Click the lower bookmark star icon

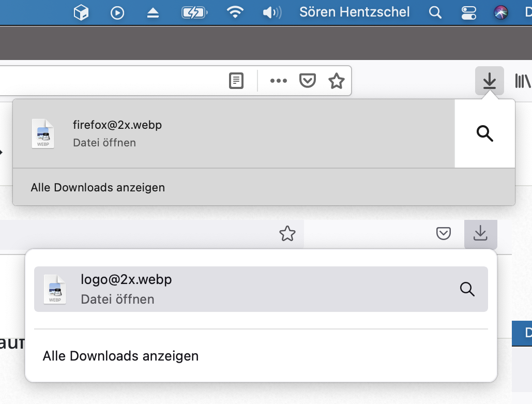[x=287, y=234]
